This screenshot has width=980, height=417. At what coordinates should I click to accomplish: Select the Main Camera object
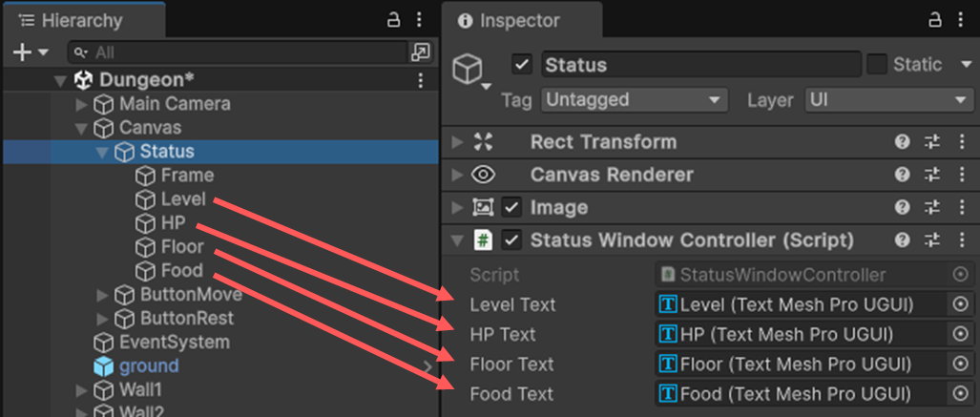[x=174, y=104]
